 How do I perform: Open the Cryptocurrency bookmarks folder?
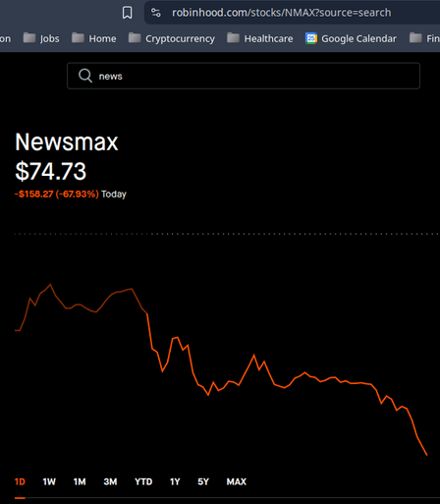point(172,38)
